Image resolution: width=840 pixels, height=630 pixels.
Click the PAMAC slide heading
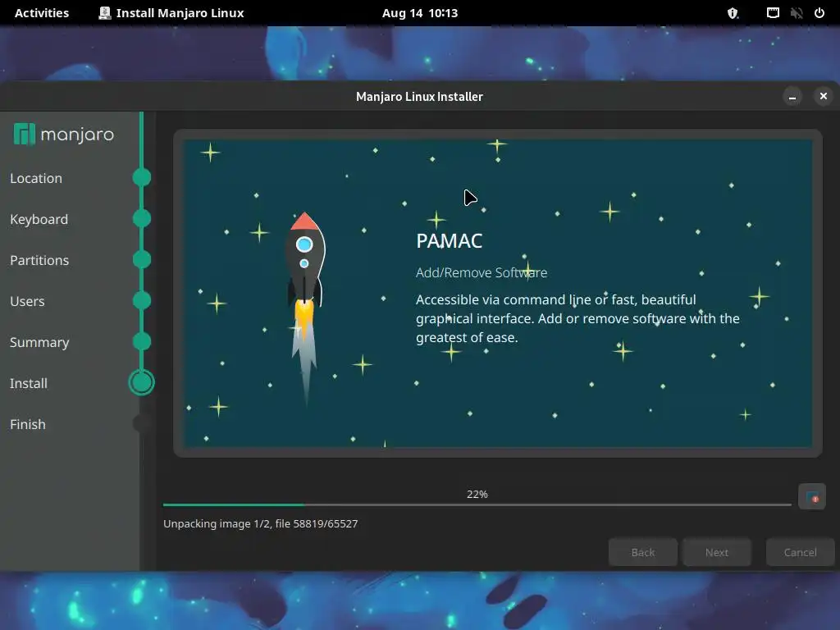pos(450,241)
